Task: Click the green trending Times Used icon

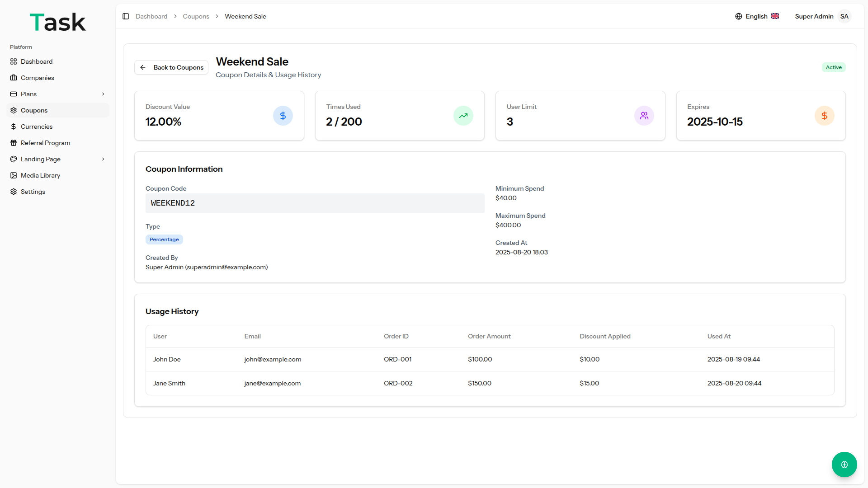Action: (x=463, y=116)
